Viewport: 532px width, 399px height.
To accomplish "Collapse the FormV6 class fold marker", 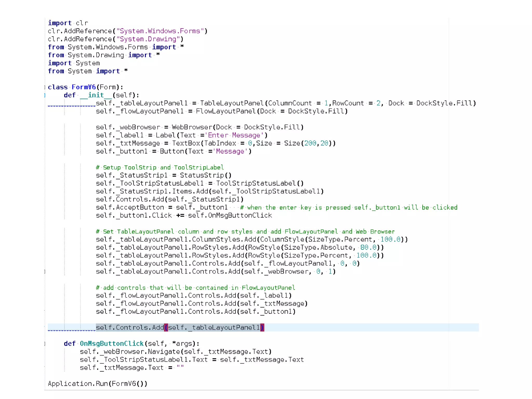I will (45, 87).
